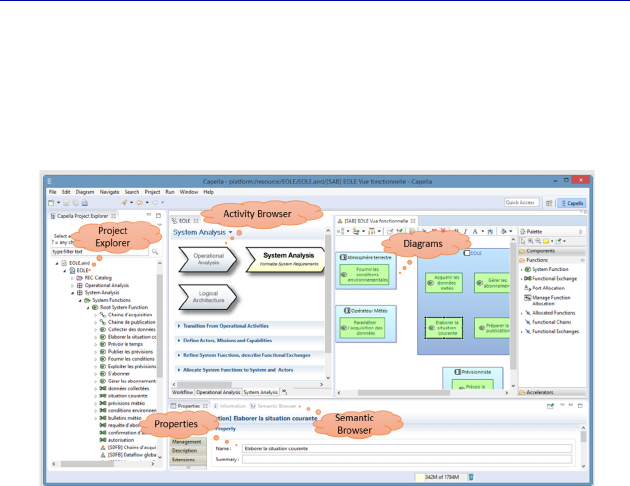Collapse the EOLE.aird tree node
Image resolution: width=630 pixels, height=486 pixels.
tap(57, 263)
